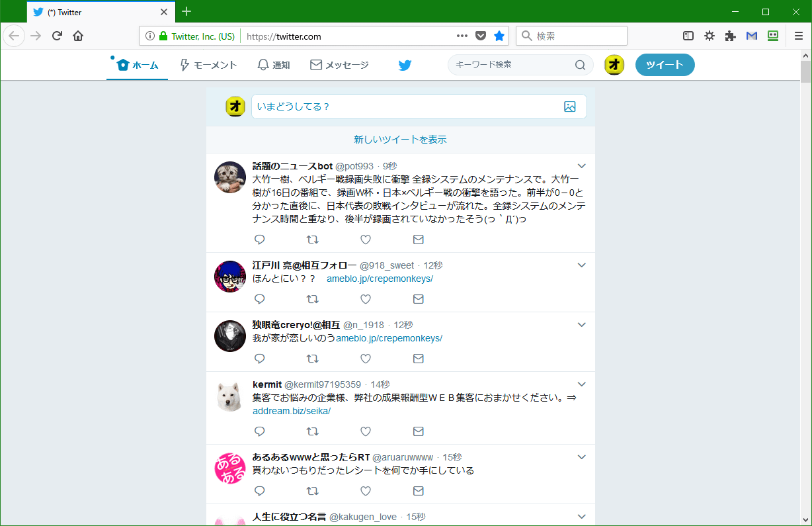Click the Twitter bird logo in navigation bar
812x526 pixels.
405,65
